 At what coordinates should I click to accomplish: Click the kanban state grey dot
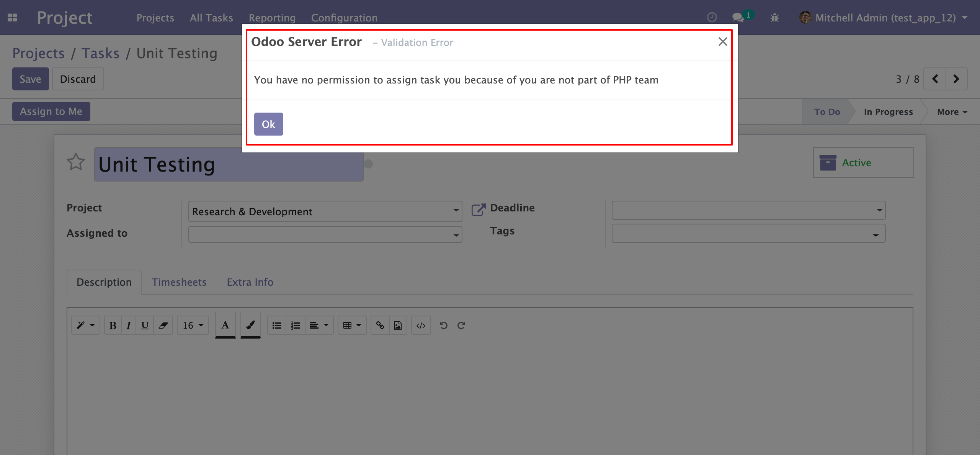(x=368, y=164)
